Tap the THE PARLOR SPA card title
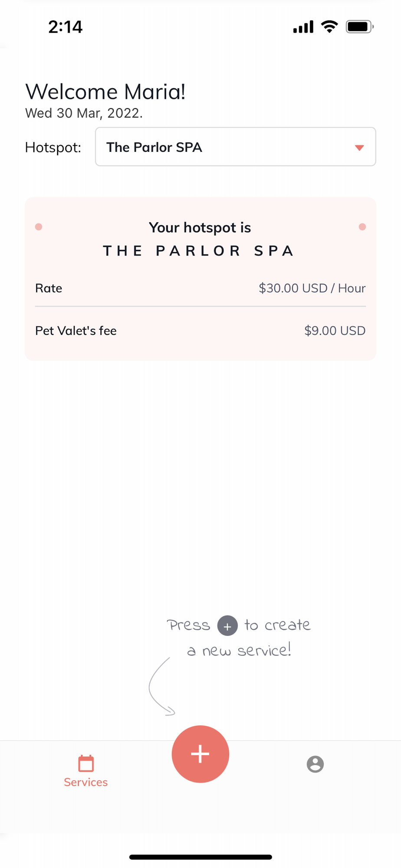The width and height of the screenshot is (401, 868). pos(199,251)
